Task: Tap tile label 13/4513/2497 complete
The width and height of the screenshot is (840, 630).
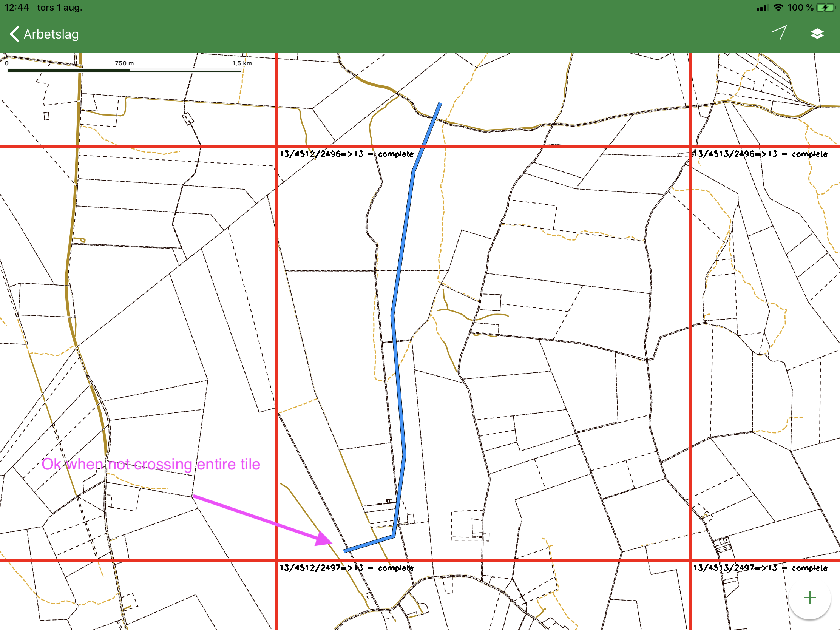Action: 760,568
